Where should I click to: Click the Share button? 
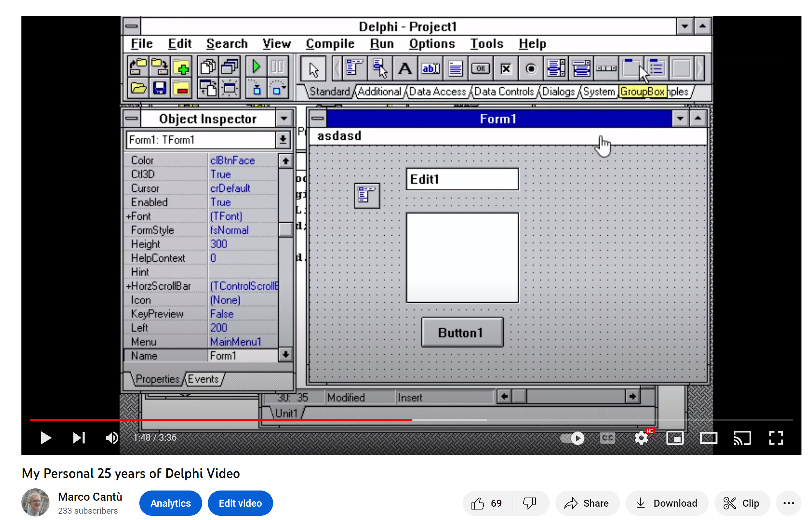[587, 503]
